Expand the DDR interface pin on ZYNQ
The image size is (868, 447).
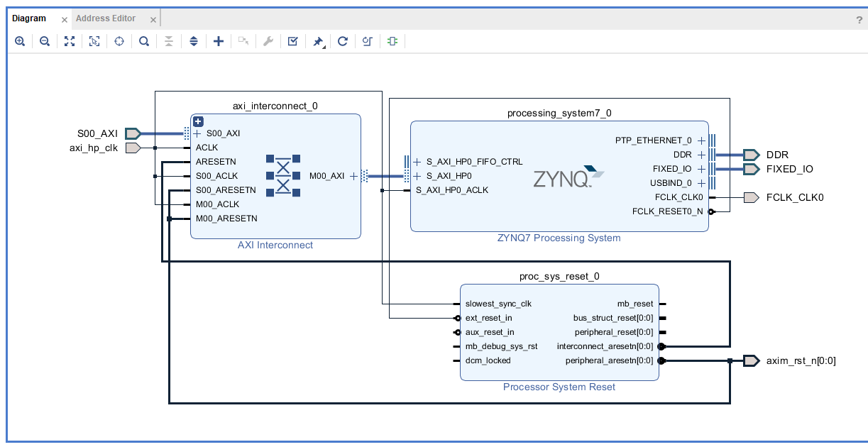click(701, 155)
